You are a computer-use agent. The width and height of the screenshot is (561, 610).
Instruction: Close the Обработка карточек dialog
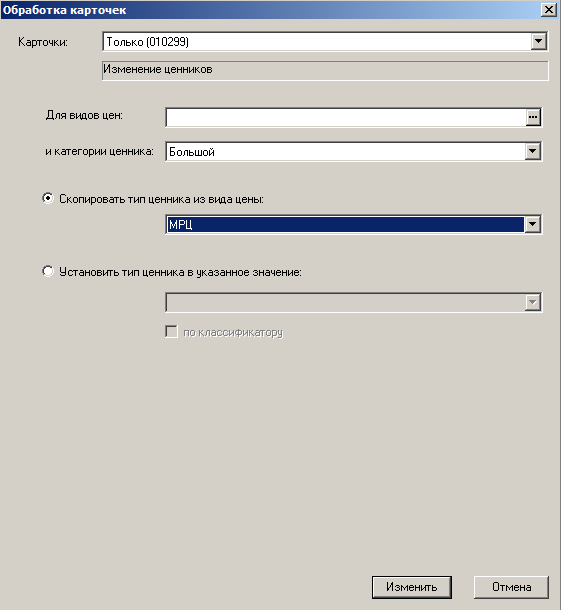coord(549,10)
